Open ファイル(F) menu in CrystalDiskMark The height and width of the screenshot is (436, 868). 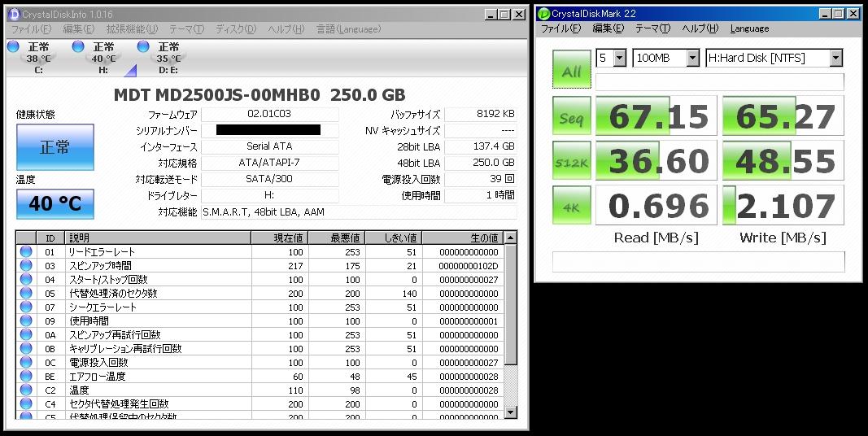coord(560,28)
